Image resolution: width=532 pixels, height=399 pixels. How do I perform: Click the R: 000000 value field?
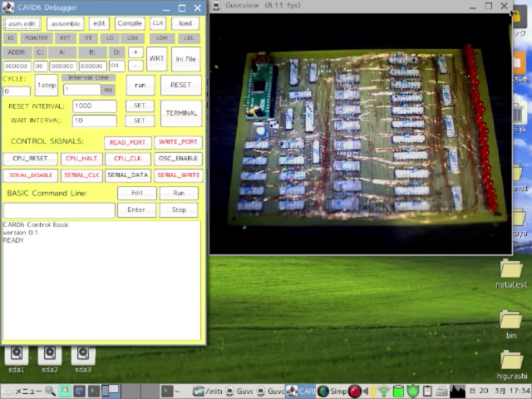[x=92, y=66]
